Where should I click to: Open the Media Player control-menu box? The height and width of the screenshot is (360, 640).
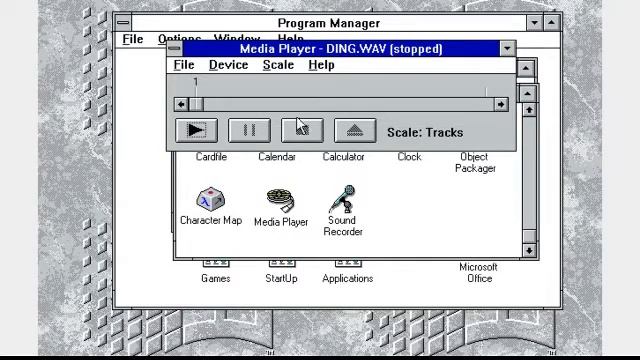(x=174, y=49)
